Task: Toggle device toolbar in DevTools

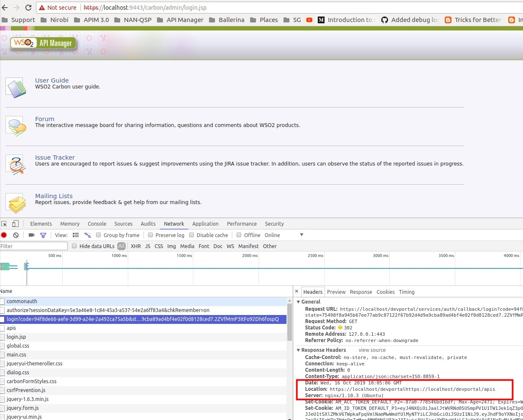Action: pos(15,224)
